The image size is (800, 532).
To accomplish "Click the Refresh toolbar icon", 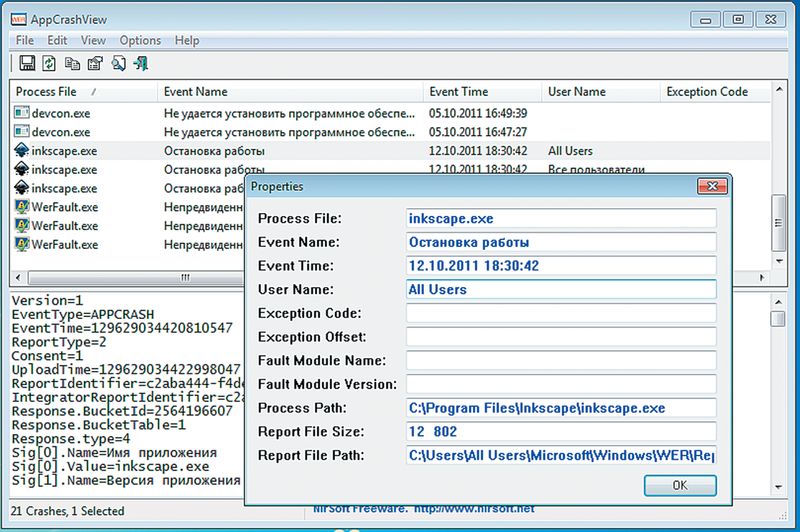I will click(49, 64).
